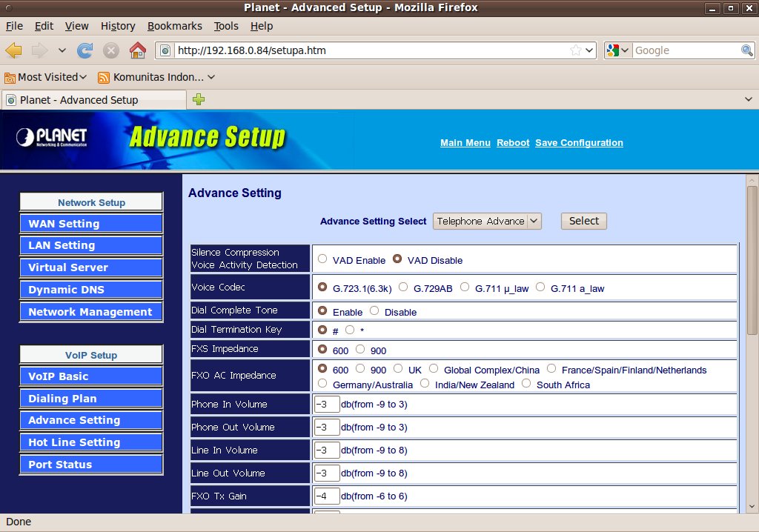Open the Bookmarks menu

tap(174, 26)
